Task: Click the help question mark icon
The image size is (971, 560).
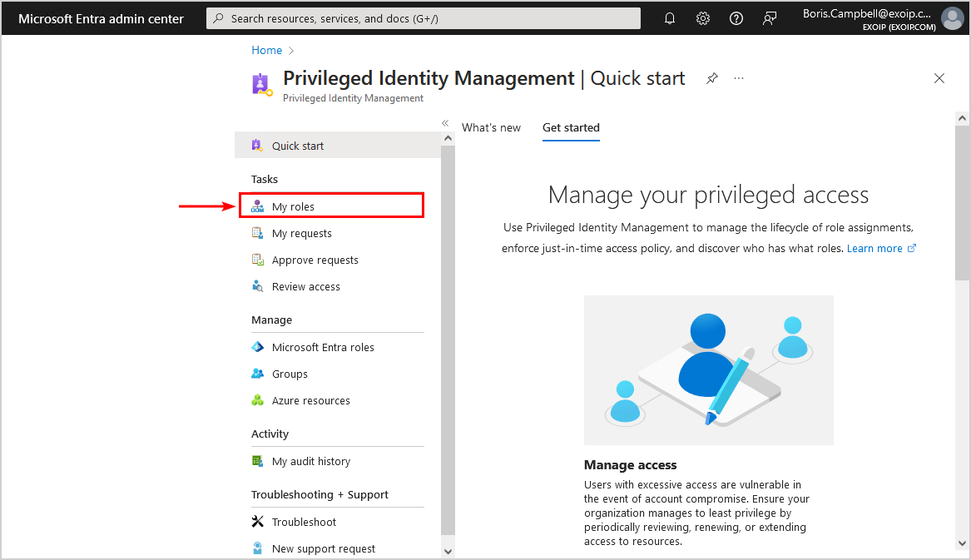Action: [x=736, y=17]
